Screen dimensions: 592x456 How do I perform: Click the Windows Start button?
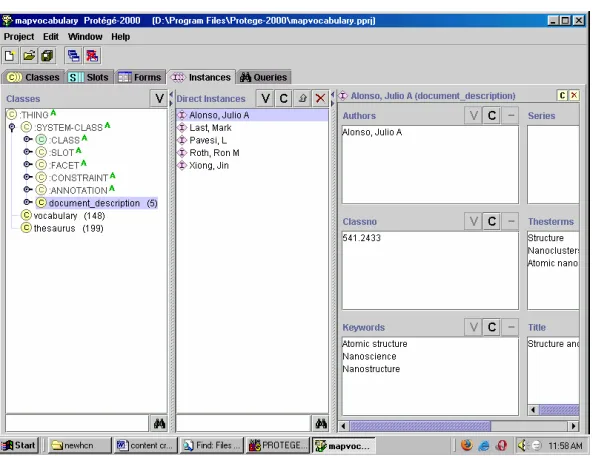click(x=20, y=445)
